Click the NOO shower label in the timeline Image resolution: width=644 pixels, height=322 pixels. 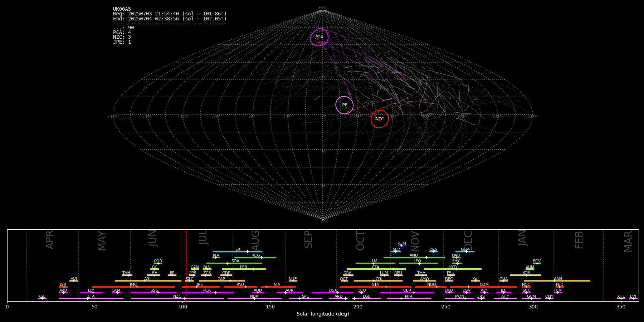(x=432, y=285)
